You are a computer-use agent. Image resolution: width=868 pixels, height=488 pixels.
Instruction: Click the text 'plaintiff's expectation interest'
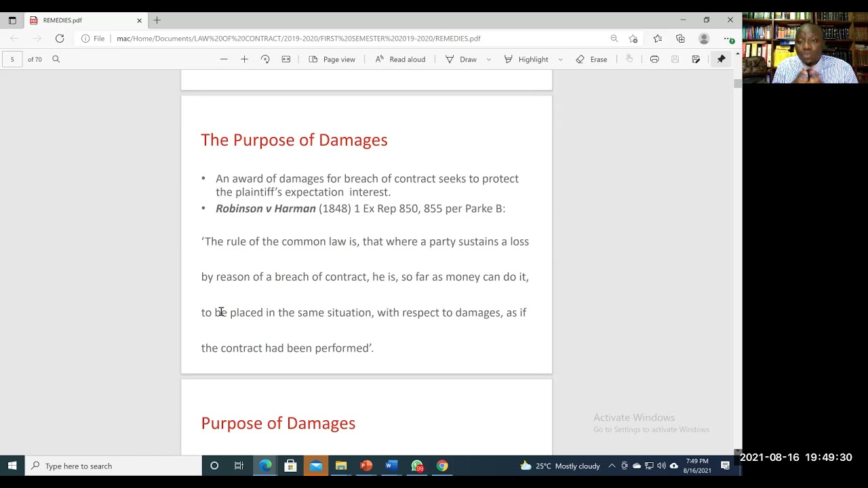click(x=312, y=192)
